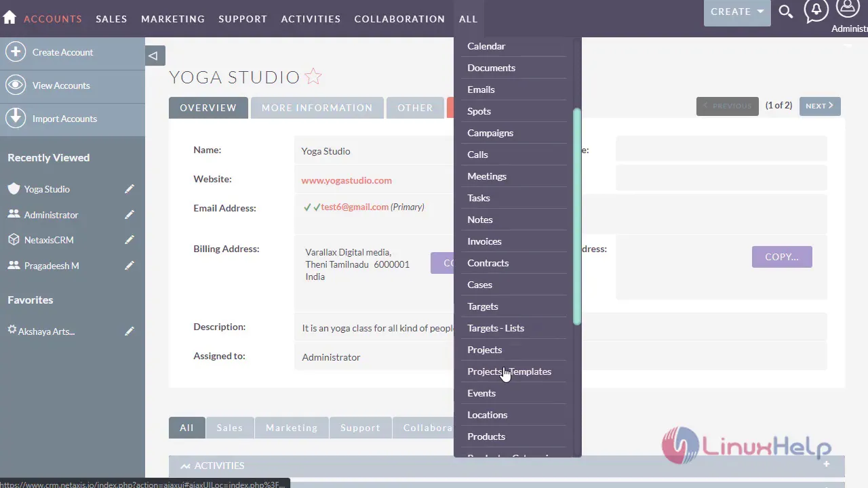Choose Meetings from the ALL dropdown

[x=487, y=176]
